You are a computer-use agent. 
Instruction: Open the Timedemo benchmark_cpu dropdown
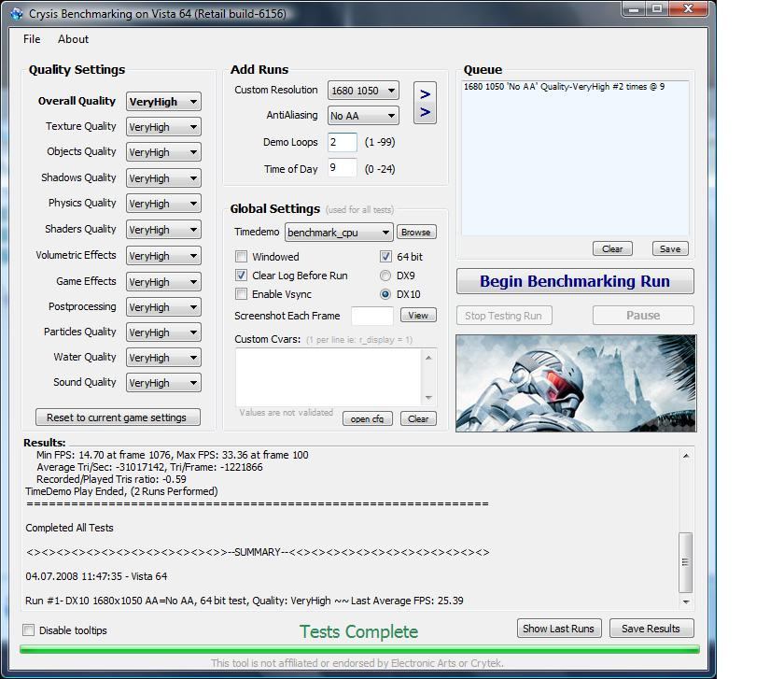tap(339, 233)
